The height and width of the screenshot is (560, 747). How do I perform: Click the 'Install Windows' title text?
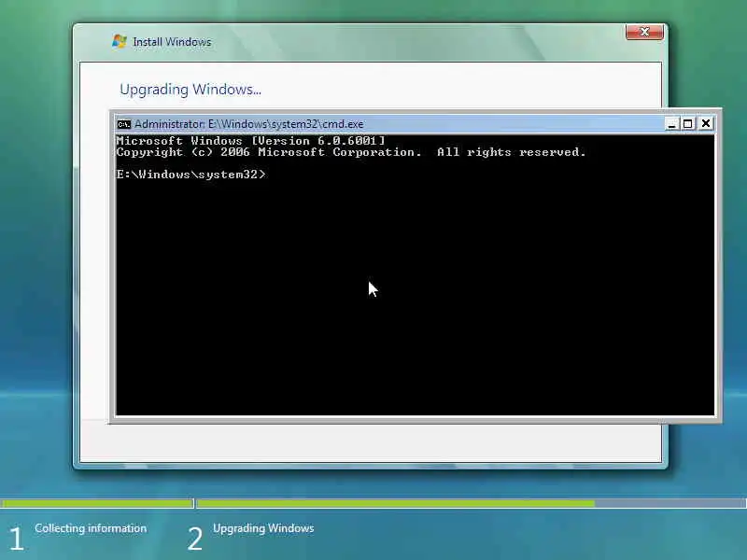(x=172, y=42)
